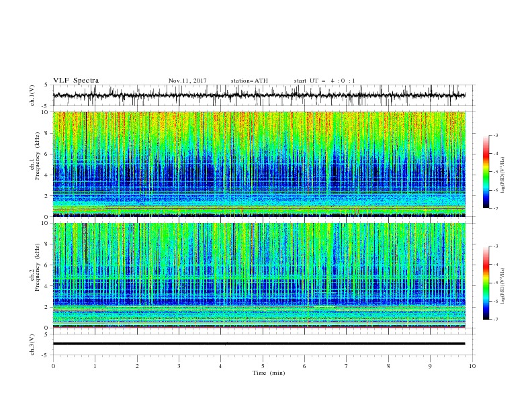
Task: Click inside the ch.1 spectrogram panel
Action: tap(259, 164)
